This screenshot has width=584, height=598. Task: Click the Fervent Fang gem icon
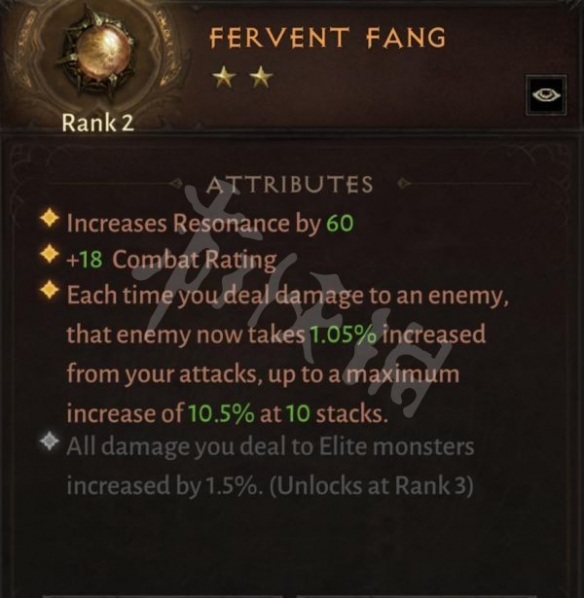[x=100, y=55]
